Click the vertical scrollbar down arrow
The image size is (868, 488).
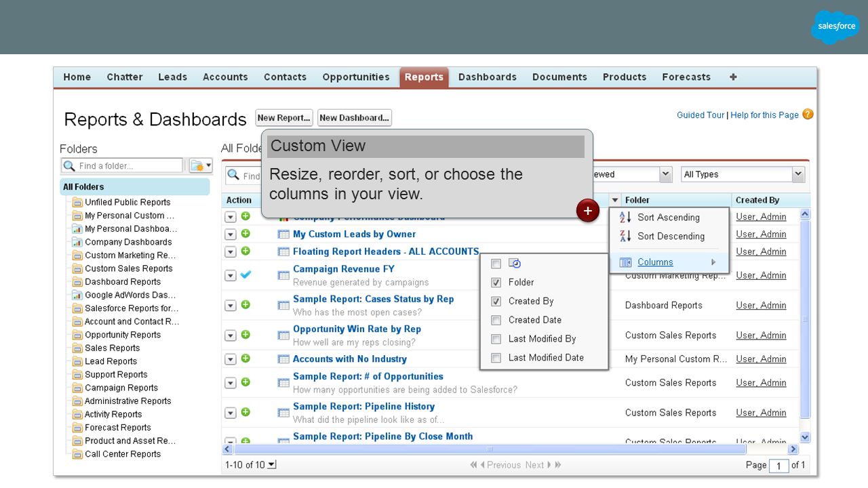tap(805, 438)
